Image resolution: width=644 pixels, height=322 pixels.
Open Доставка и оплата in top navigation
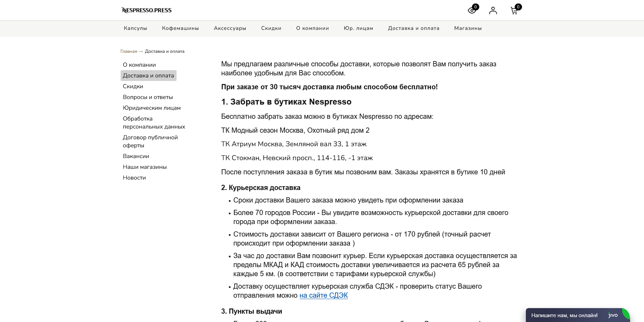(414, 28)
